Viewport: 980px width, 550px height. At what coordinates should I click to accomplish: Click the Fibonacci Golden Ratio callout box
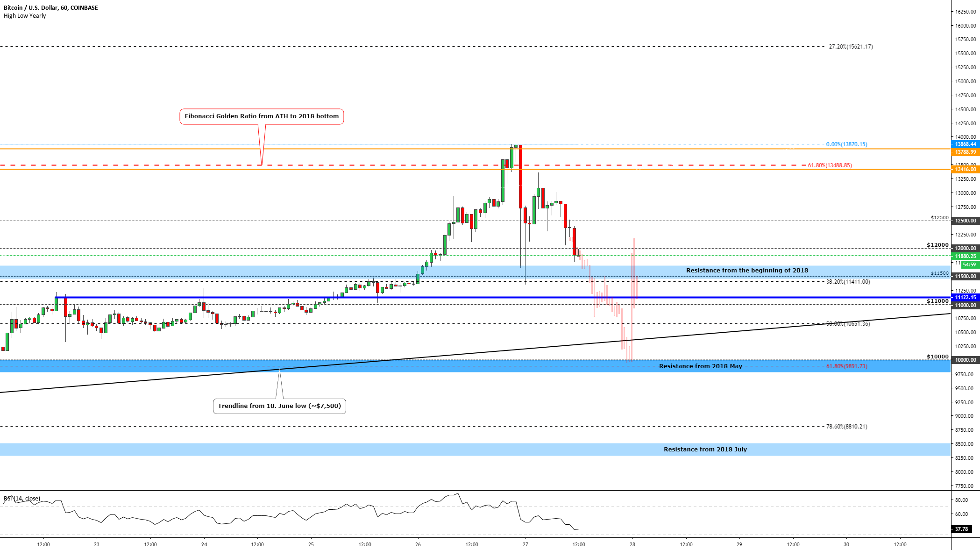pyautogui.click(x=262, y=116)
